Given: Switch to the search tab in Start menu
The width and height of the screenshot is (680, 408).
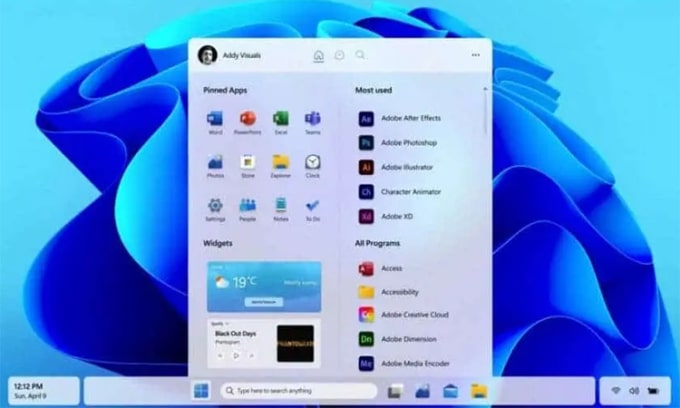Looking at the screenshot, I should click(x=360, y=55).
